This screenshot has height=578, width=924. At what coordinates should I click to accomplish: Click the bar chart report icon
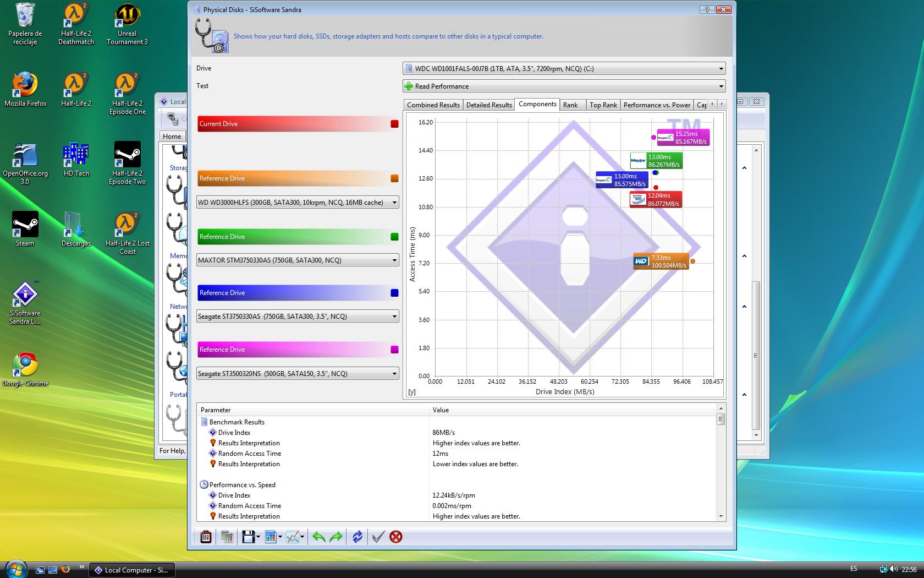270,537
